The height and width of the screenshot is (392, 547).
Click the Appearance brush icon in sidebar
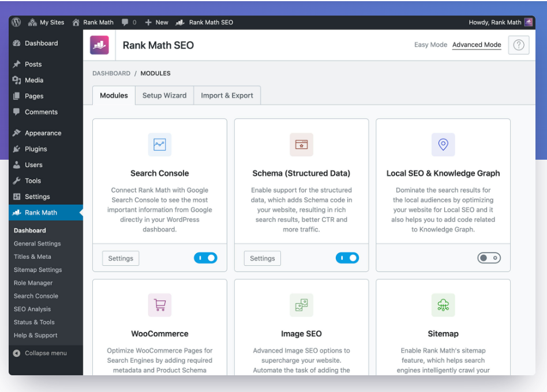click(x=16, y=133)
